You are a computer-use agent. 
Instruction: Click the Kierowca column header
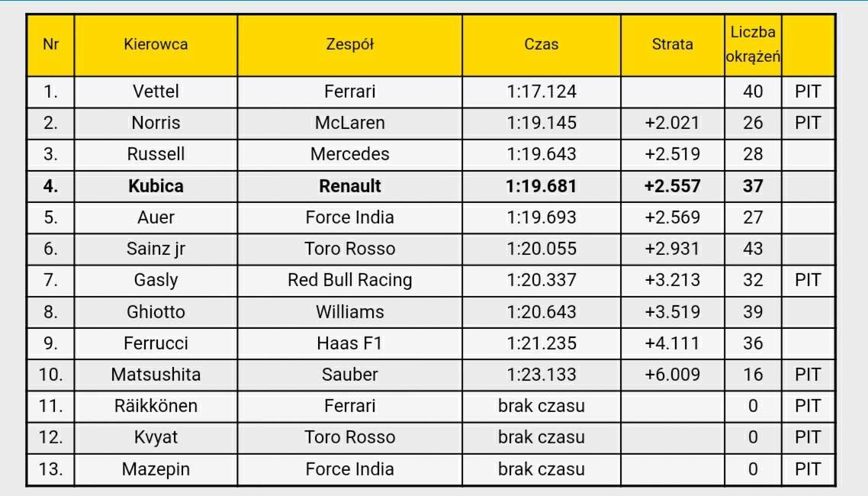pyautogui.click(x=156, y=45)
